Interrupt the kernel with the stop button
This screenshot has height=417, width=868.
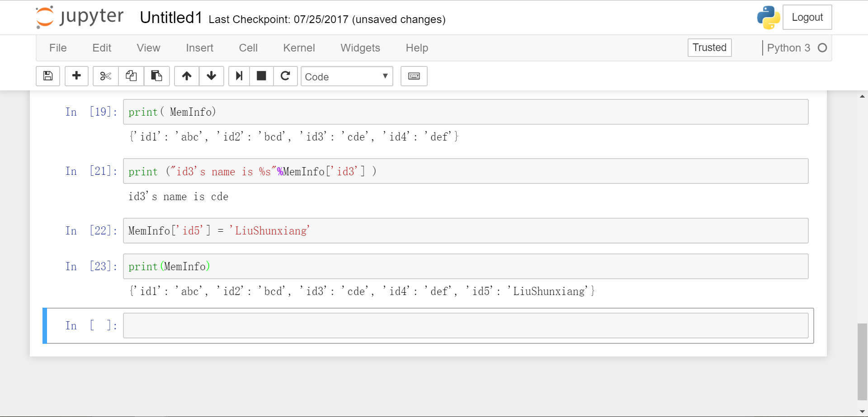point(261,76)
